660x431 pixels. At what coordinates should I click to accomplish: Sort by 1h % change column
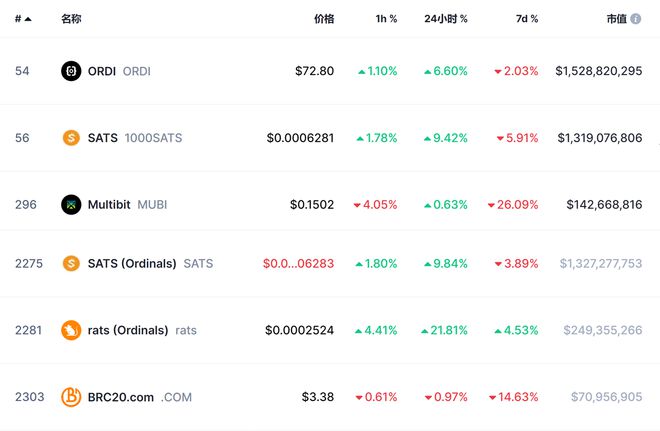(386, 19)
